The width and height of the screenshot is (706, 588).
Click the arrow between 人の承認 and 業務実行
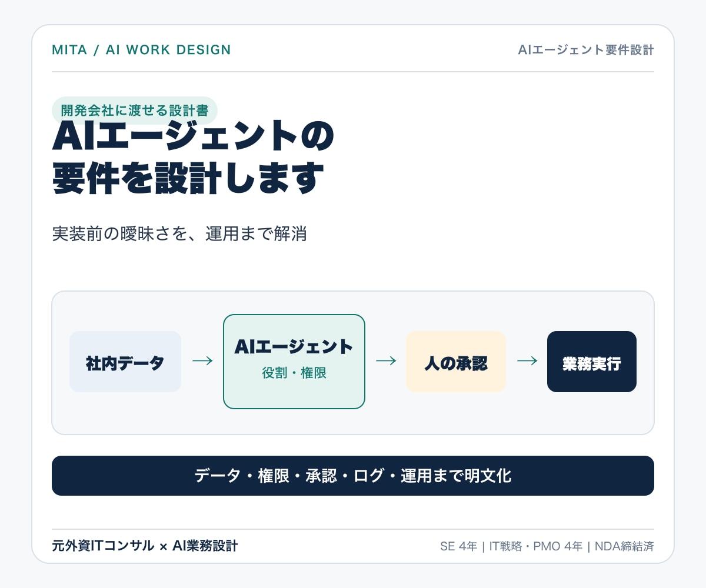point(527,361)
